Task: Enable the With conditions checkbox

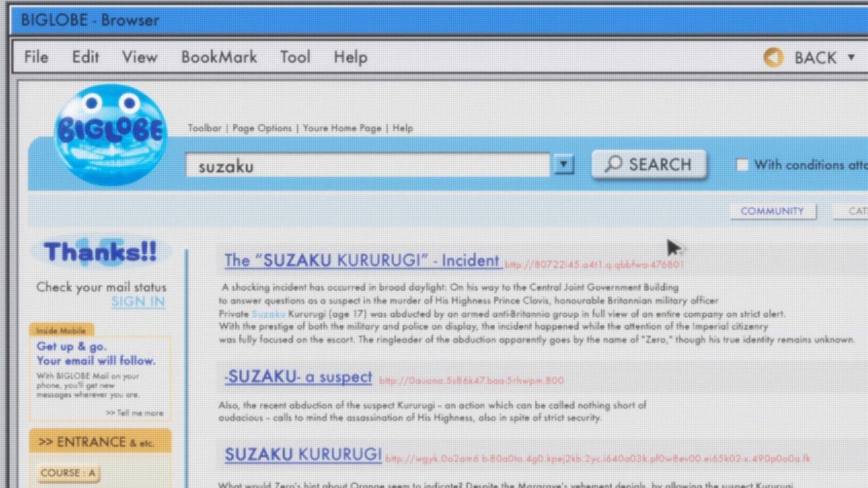Action: click(x=742, y=165)
